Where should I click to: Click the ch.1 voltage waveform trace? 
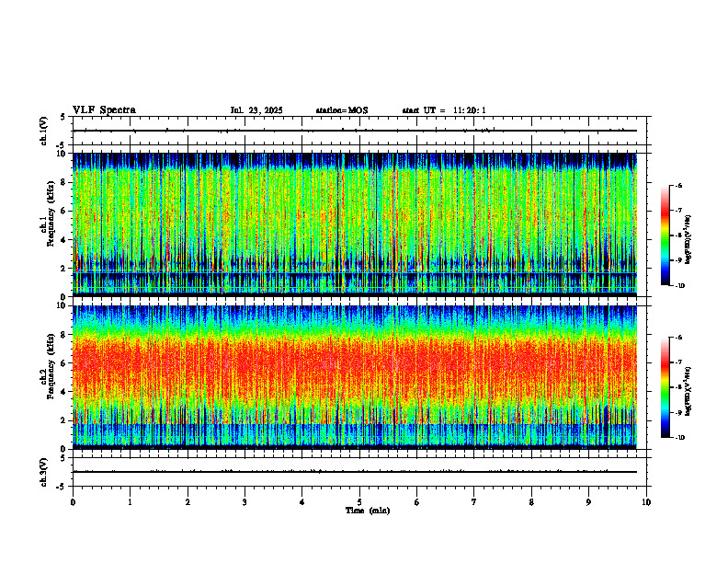pos(355,131)
